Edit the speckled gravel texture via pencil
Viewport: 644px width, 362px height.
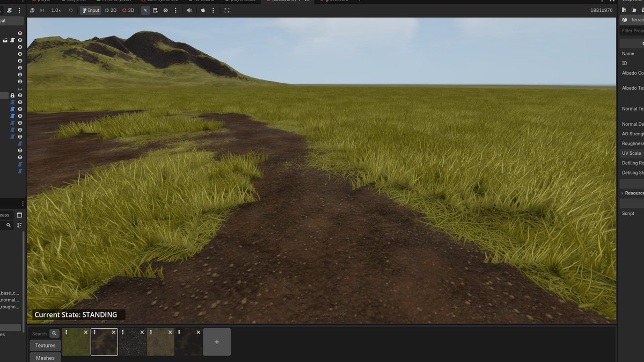click(x=123, y=332)
